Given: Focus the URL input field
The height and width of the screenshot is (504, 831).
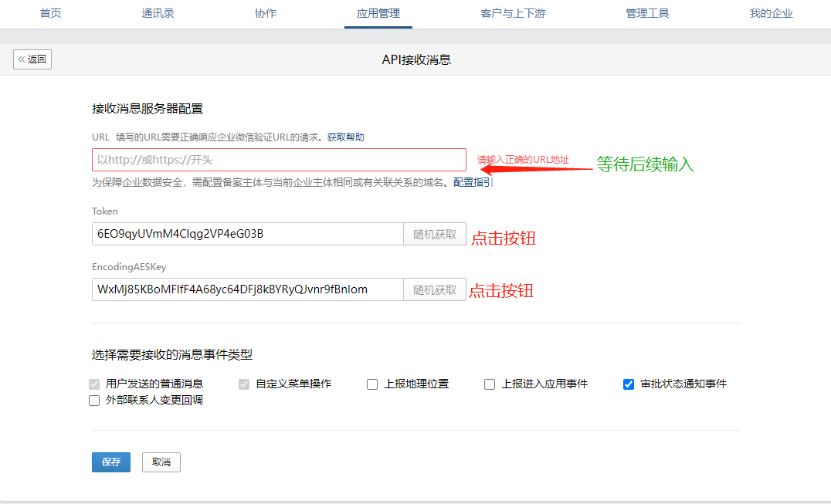Looking at the screenshot, I should [279, 160].
